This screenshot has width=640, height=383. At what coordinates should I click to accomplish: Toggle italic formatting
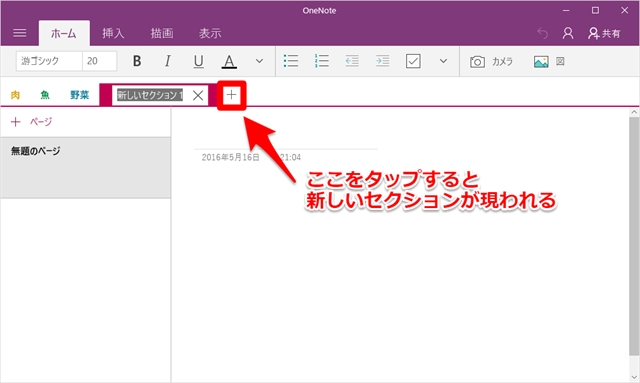167,61
